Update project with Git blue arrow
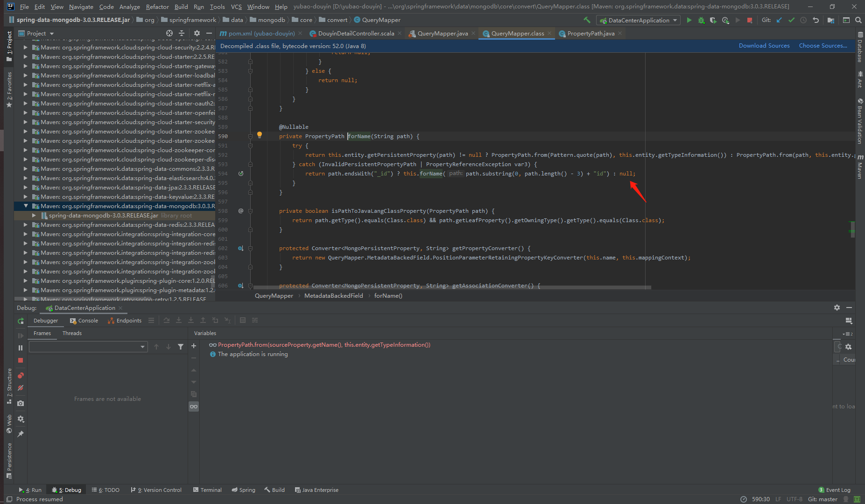Viewport: 865px width, 504px height. tap(779, 20)
